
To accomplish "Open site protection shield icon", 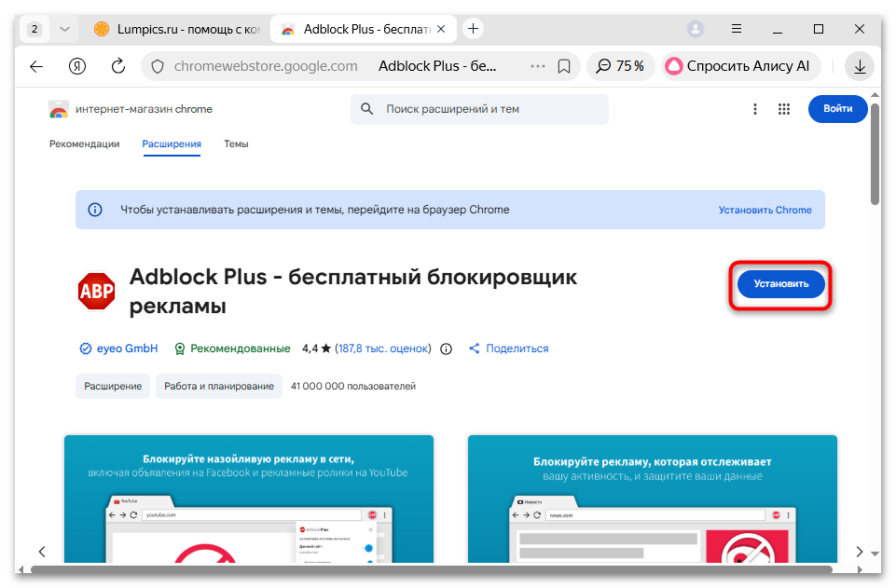I will click(x=158, y=67).
